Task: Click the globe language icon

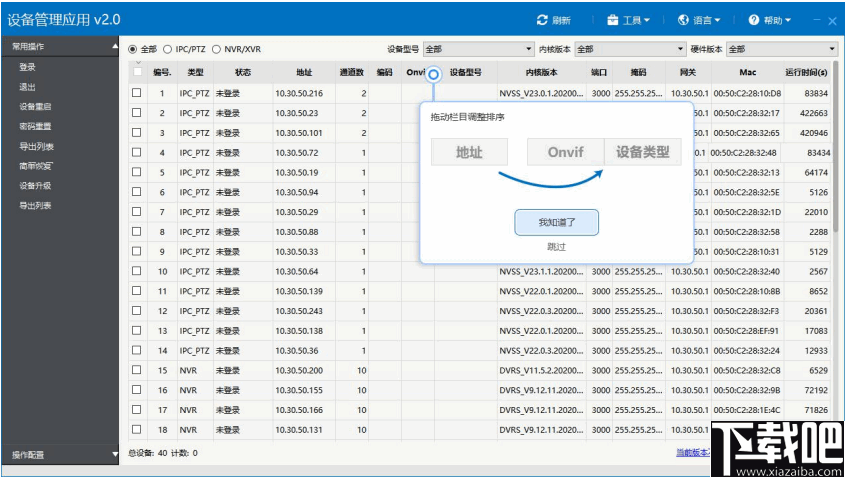Action: (683, 20)
